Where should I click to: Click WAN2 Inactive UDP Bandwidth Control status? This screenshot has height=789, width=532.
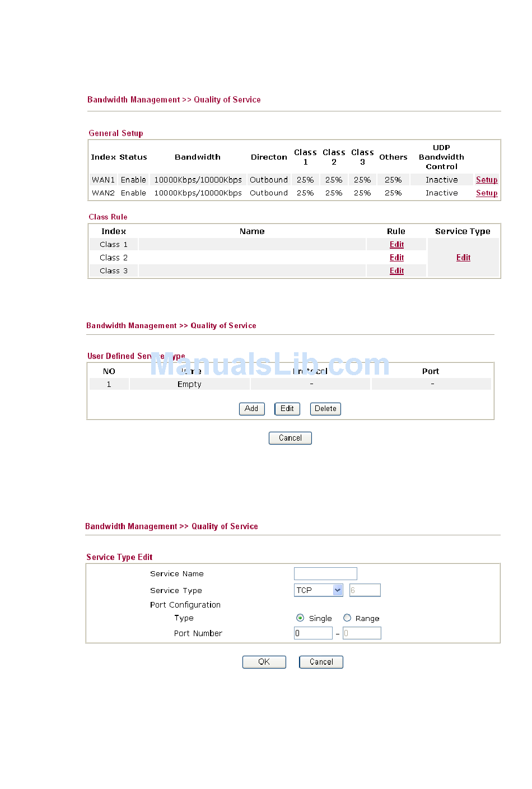tap(441, 193)
